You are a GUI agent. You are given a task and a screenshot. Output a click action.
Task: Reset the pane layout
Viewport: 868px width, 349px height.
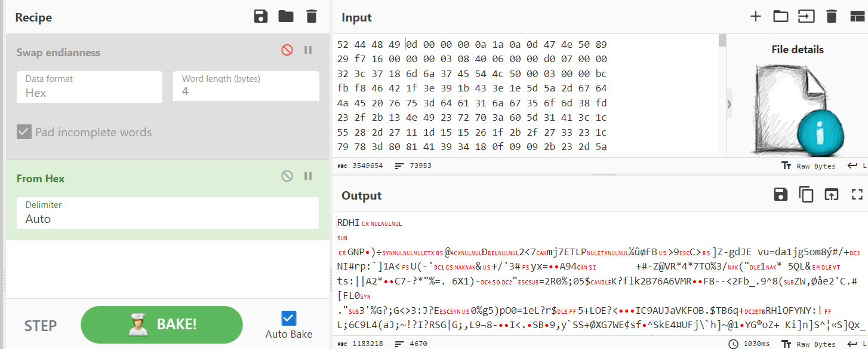pyautogui.click(x=857, y=17)
